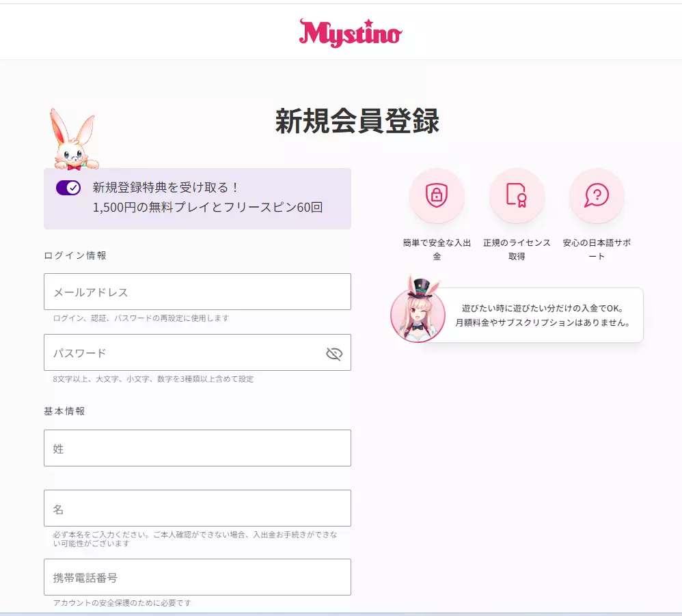The width and height of the screenshot is (682, 616).
Task: Click the password rule hint 8文字以上
Action: [153, 379]
